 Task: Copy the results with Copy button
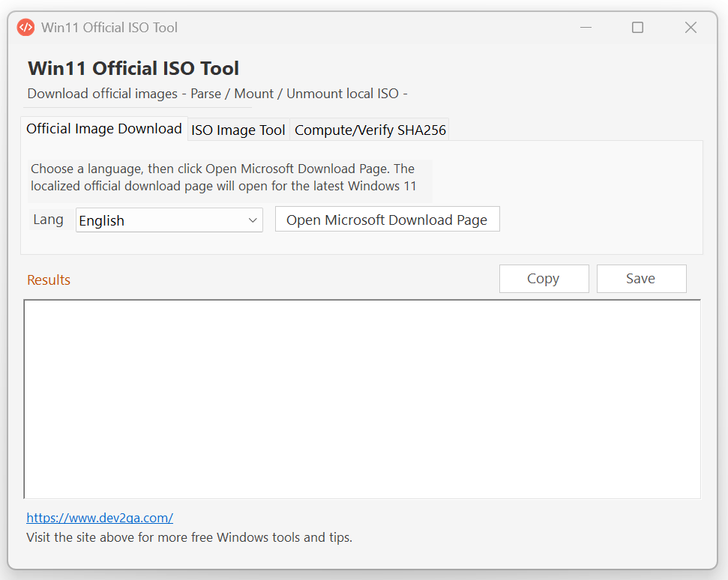[x=544, y=279]
